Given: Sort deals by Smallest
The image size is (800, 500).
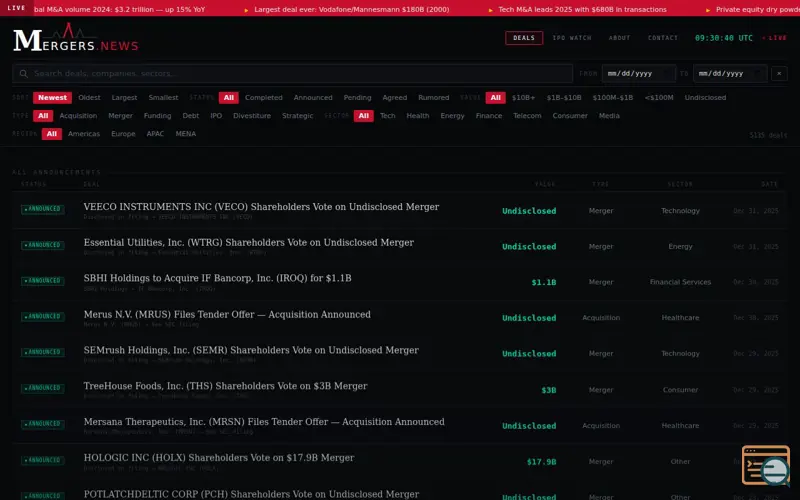Looking at the screenshot, I should point(163,97).
